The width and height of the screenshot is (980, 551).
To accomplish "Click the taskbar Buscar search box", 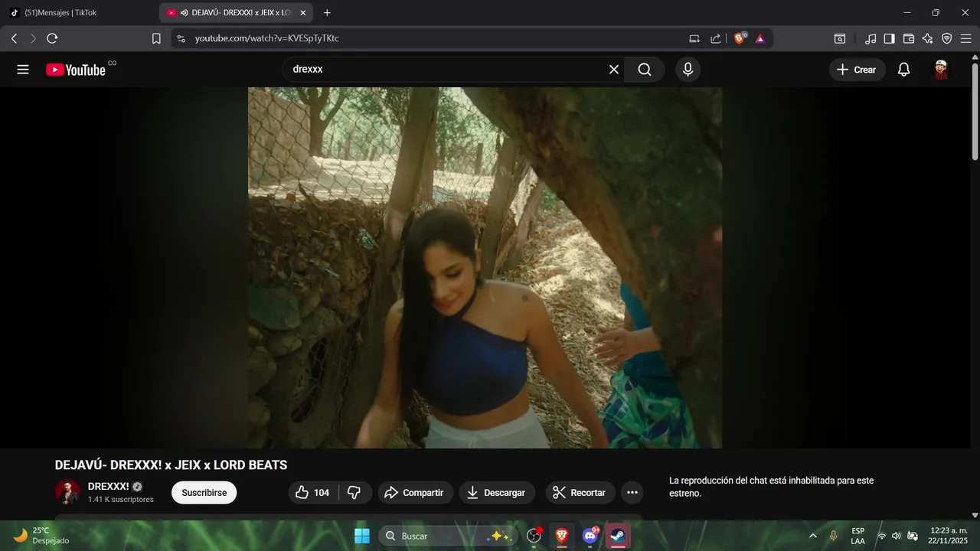I will point(449,536).
